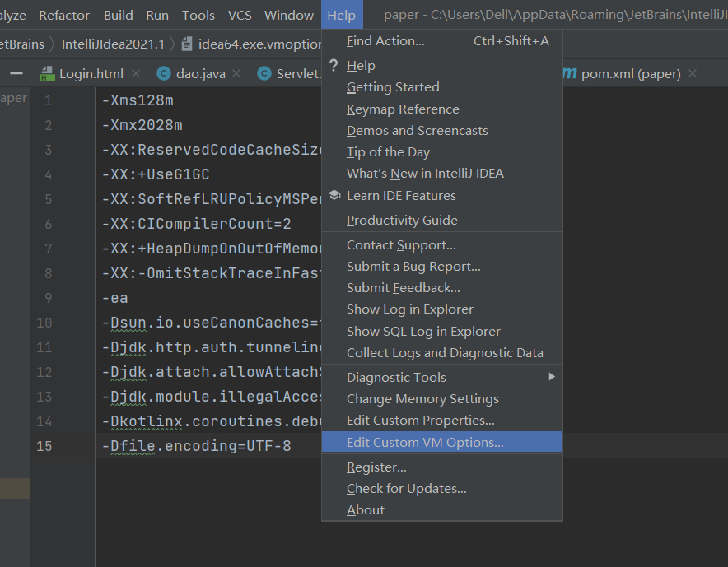Expand the Diagnostic Tools submenu arrow
The height and width of the screenshot is (567, 728).
552,376
